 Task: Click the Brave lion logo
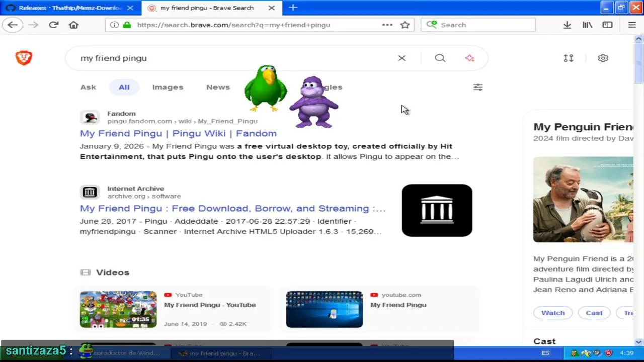tap(24, 58)
